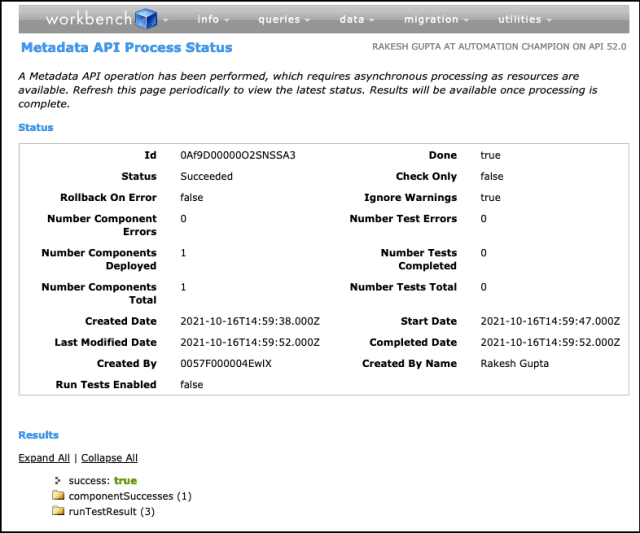Click the workbench blue cube logo icon
Screen dimensions: 640x533
pos(147,19)
